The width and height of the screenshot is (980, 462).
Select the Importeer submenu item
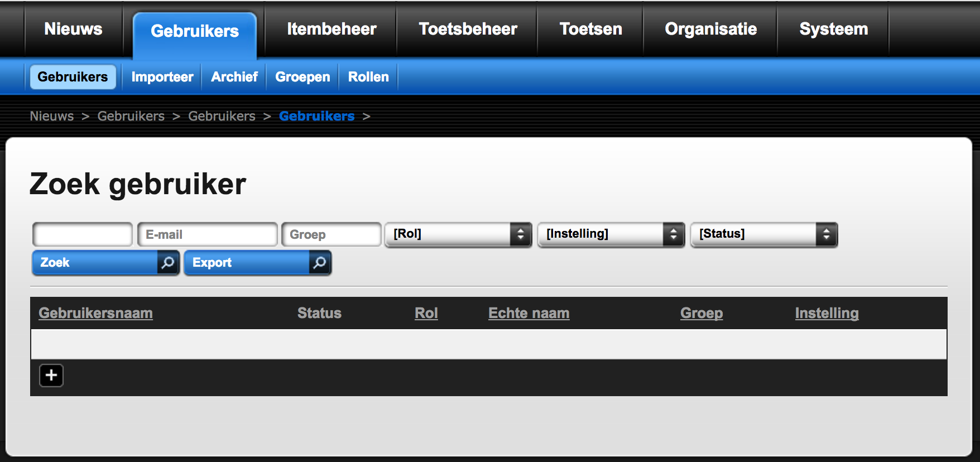(162, 77)
